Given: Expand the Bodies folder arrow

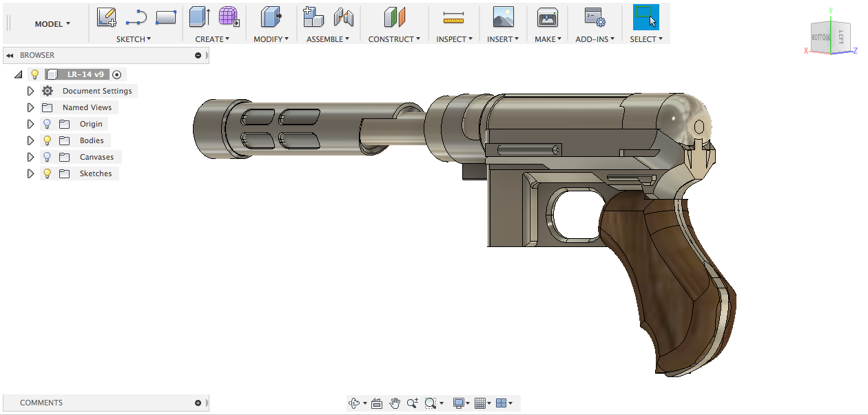Looking at the screenshot, I should (30, 140).
